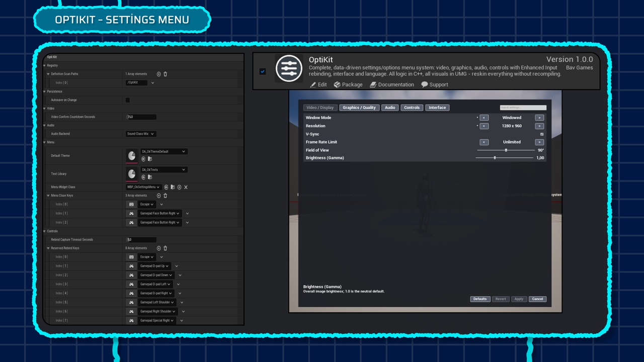Viewport: 644px width, 362px height.
Task: Click the OptiKit plugin sliders icon
Action: 289,68
